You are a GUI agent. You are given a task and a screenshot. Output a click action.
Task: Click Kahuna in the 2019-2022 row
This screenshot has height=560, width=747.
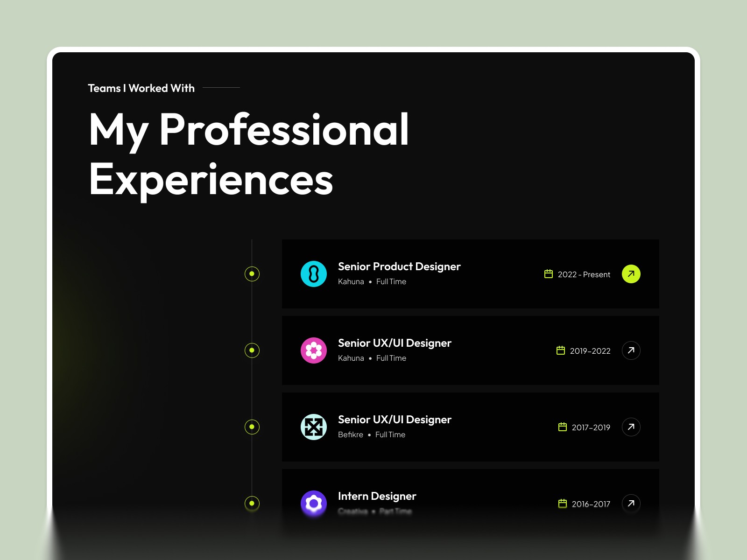[x=351, y=358]
